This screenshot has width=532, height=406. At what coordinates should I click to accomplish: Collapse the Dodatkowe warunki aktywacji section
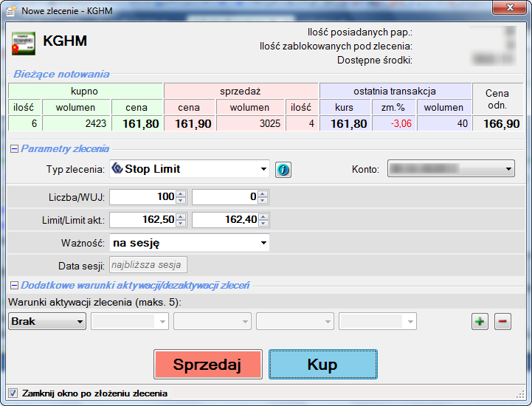tap(14, 285)
